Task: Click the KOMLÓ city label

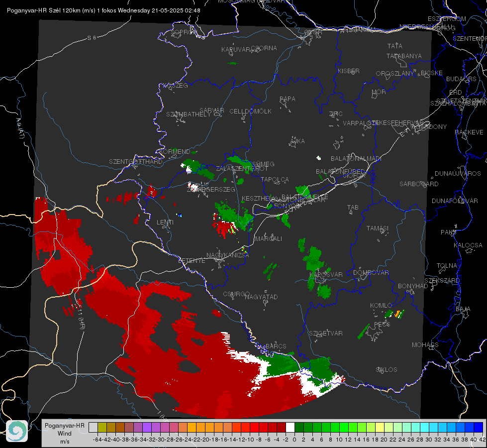Action: (381, 306)
